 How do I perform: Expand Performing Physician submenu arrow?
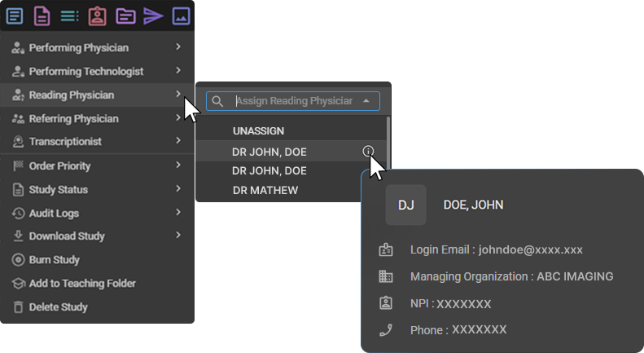(x=178, y=47)
